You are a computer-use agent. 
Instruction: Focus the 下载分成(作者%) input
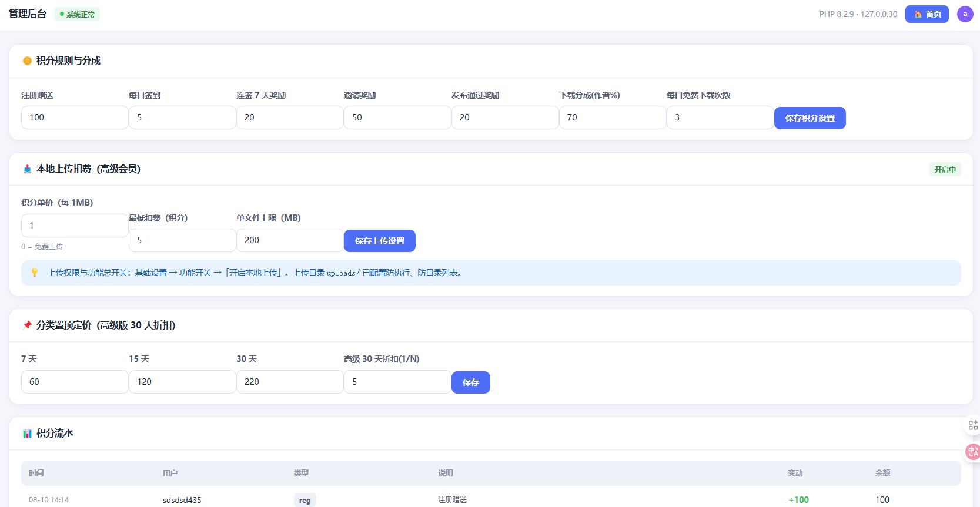click(613, 117)
